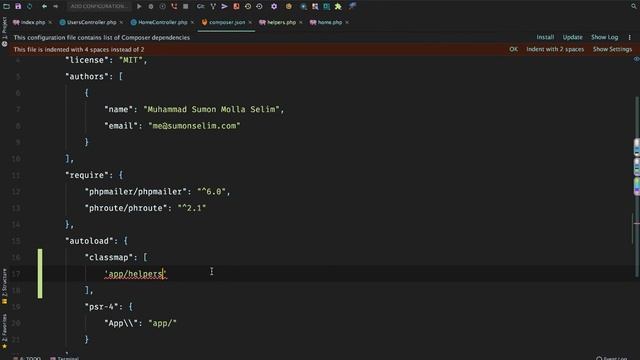Screen dimensions: 640x360
Task: Click the "phroute/phroute" dependency text
Action: coord(128,208)
